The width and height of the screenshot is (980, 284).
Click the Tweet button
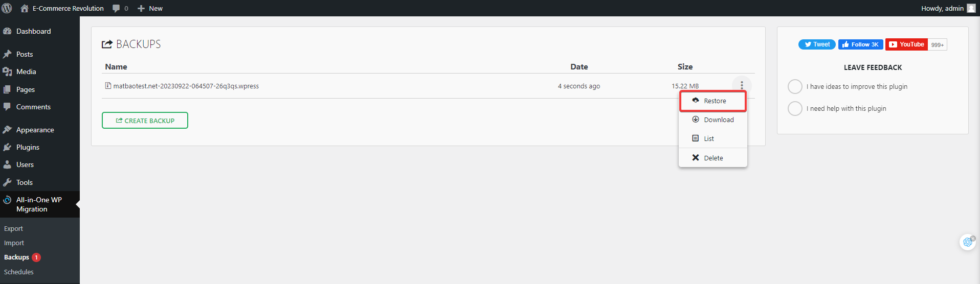click(x=817, y=44)
